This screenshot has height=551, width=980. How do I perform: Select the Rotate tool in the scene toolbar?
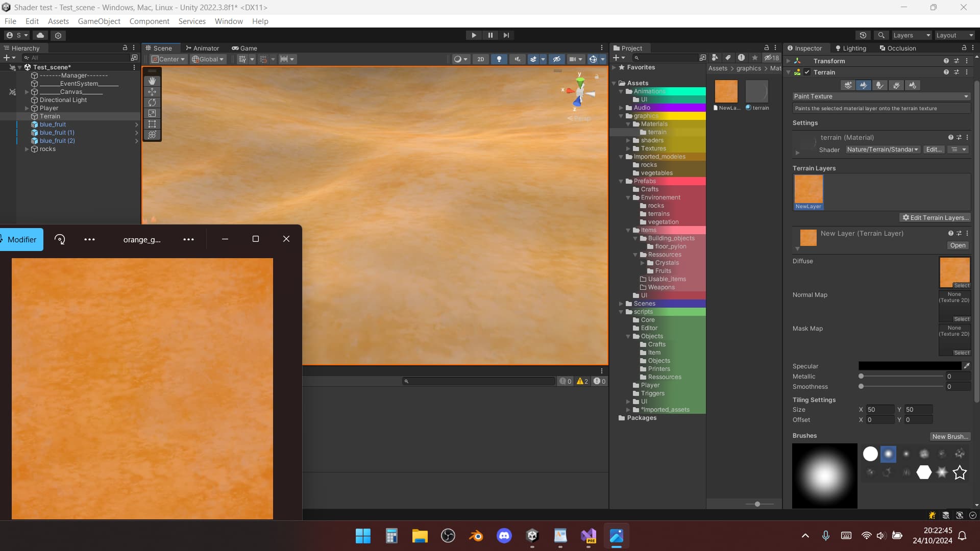[x=152, y=103]
